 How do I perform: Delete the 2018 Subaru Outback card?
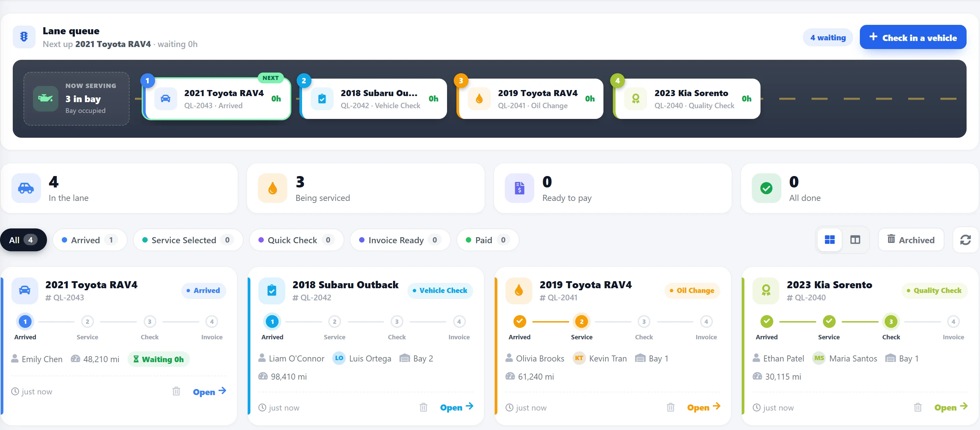coord(423,407)
